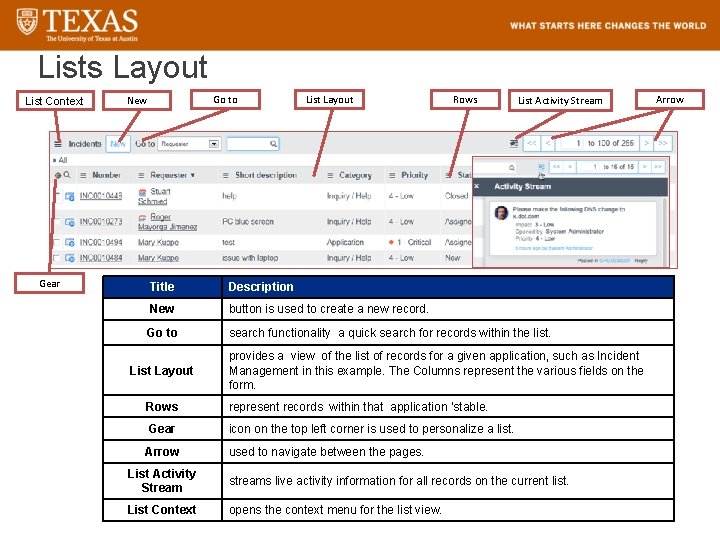This screenshot has width=720, height=540.
Task: Open the Requester column options menu icon
Action: (x=141, y=175)
